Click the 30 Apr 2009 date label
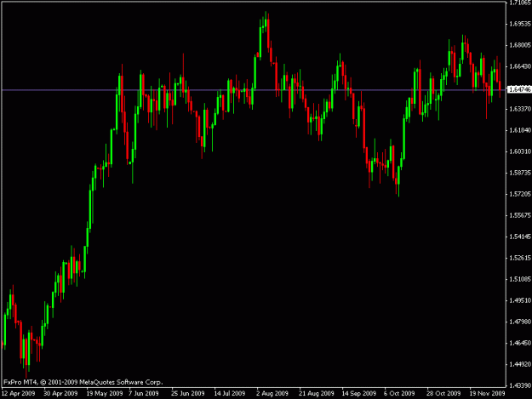 pos(60,394)
